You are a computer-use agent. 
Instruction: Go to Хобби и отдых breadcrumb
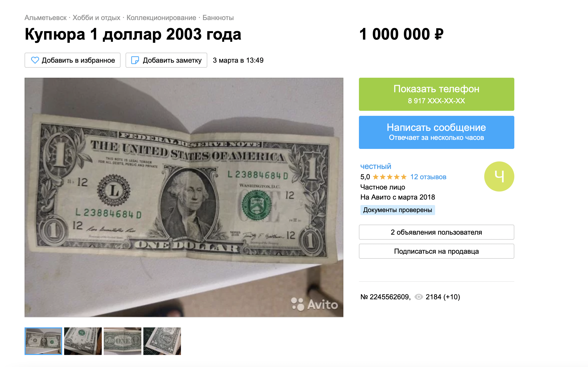tap(96, 18)
